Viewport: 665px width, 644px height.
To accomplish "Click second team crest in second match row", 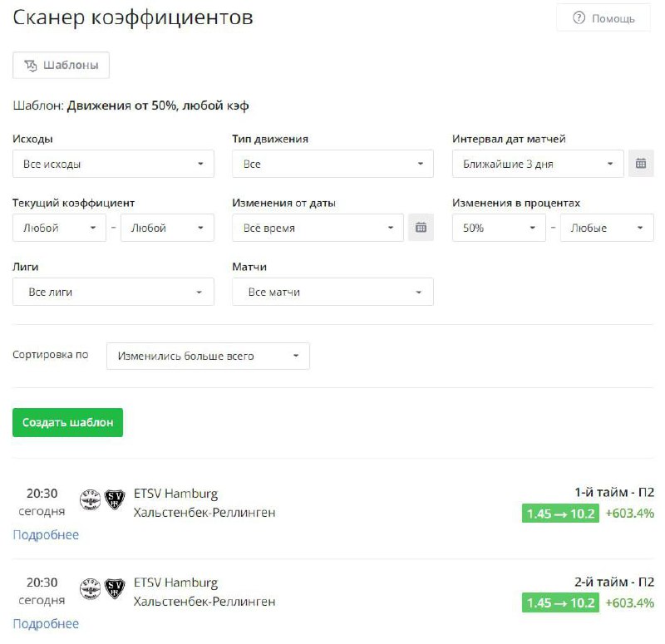I will point(114,589).
